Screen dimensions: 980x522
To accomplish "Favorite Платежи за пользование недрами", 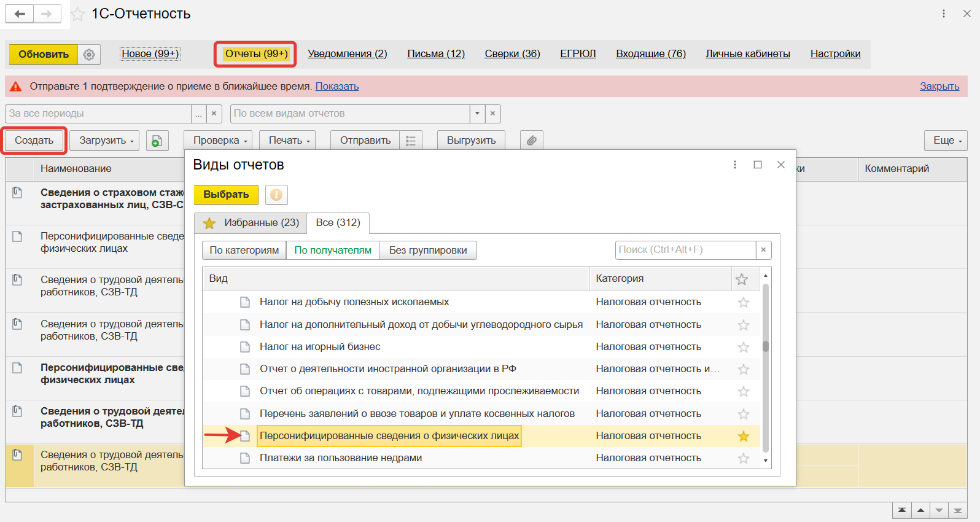I will point(744,458).
